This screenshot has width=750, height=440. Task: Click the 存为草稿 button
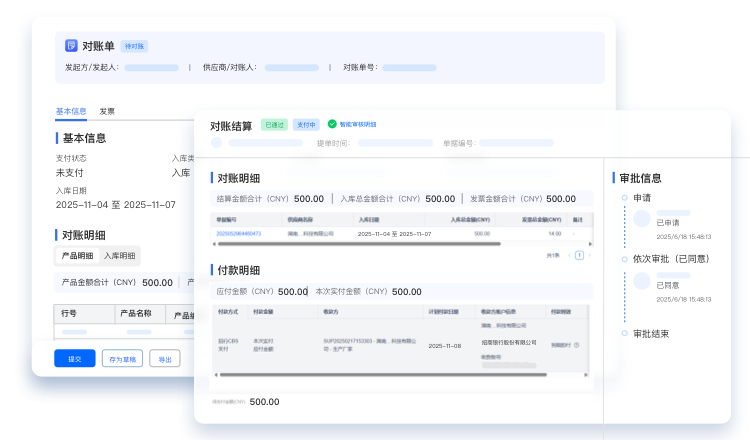123,359
